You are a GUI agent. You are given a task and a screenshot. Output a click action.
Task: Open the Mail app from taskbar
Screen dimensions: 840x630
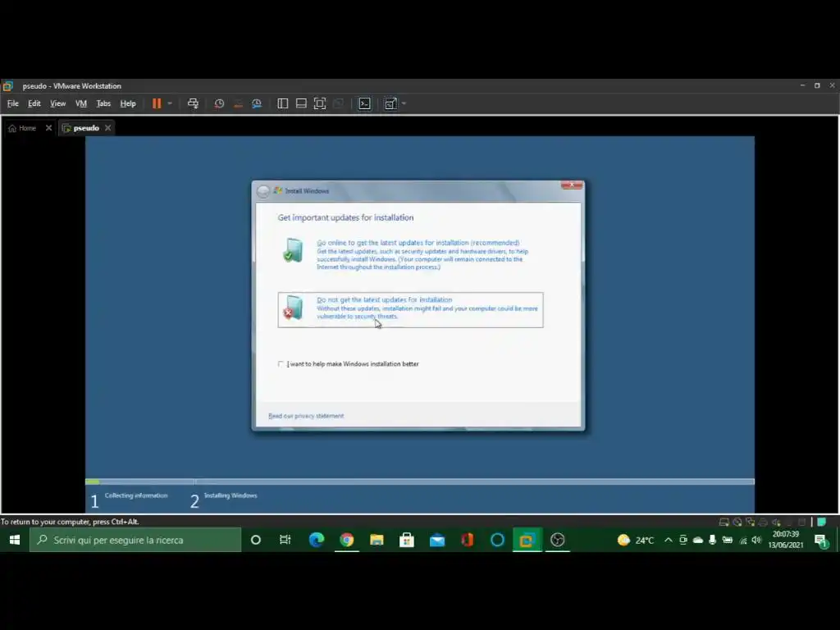click(437, 540)
